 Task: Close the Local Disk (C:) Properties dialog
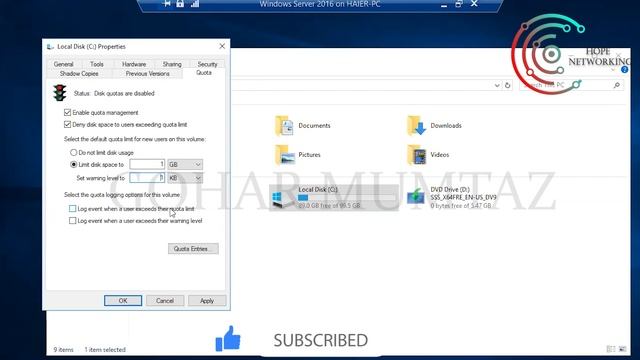click(x=222, y=47)
